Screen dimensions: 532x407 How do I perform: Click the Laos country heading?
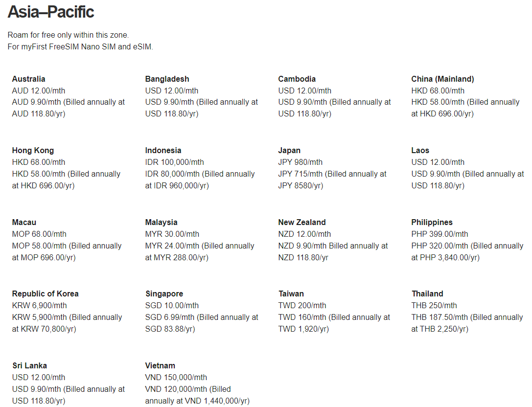(420, 150)
